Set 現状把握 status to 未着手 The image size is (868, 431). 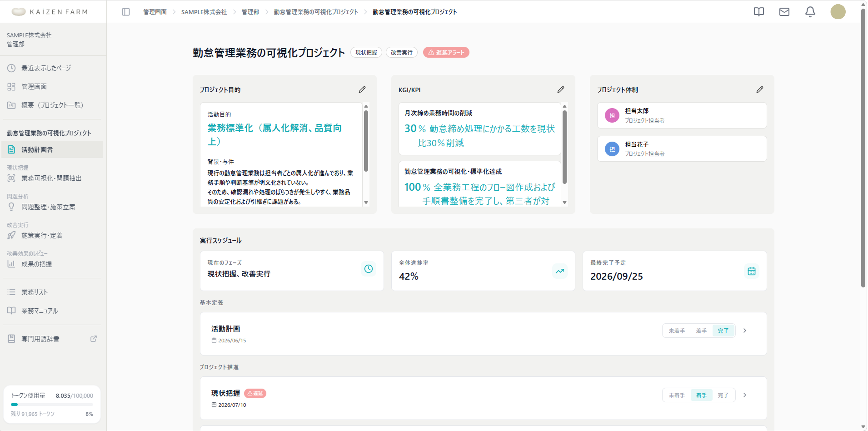pyautogui.click(x=676, y=395)
